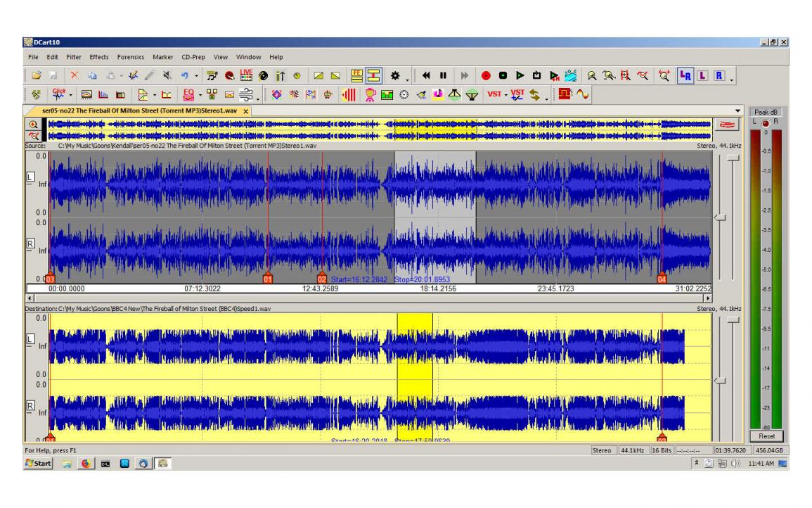The image size is (812, 508).
Task: Open the EQ filter icon
Action: coord(188,94)
